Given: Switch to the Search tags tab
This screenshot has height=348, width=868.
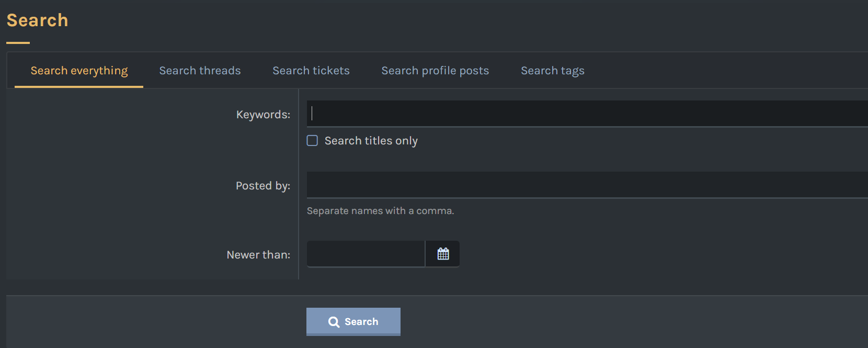Looking at the screenshot, I should click(553, 71).
